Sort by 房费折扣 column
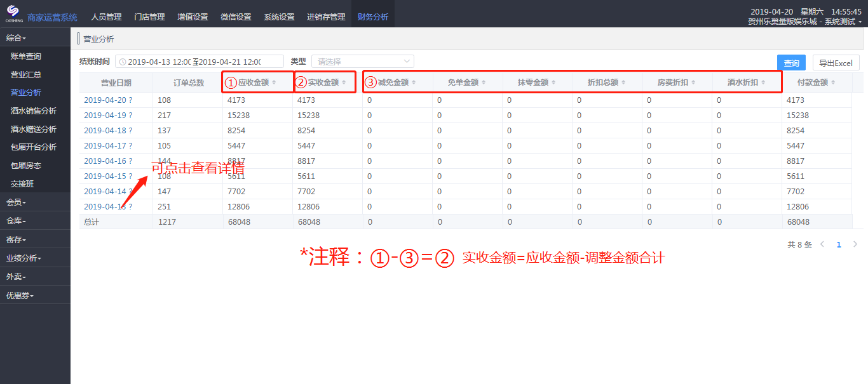This screenshot has width=868, height=384. pyautogui.click(x=693, y=83)
